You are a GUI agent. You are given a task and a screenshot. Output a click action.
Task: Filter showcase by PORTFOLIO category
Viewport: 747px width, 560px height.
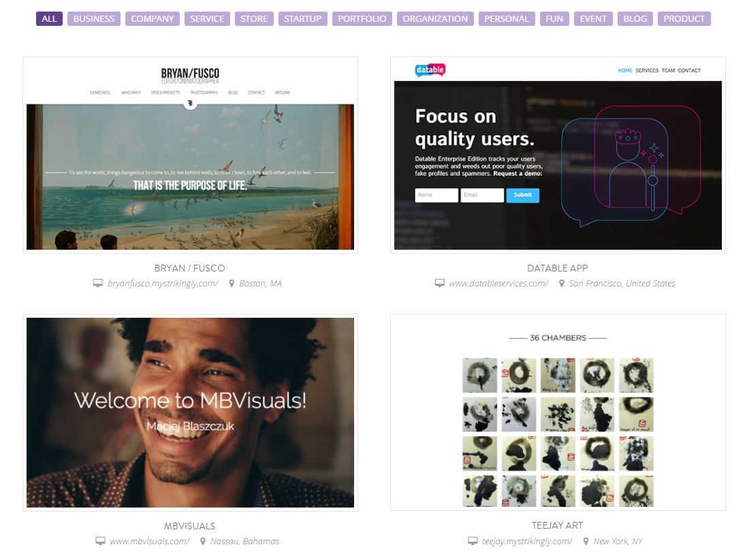pyautogui.click(x=362, y=18)
